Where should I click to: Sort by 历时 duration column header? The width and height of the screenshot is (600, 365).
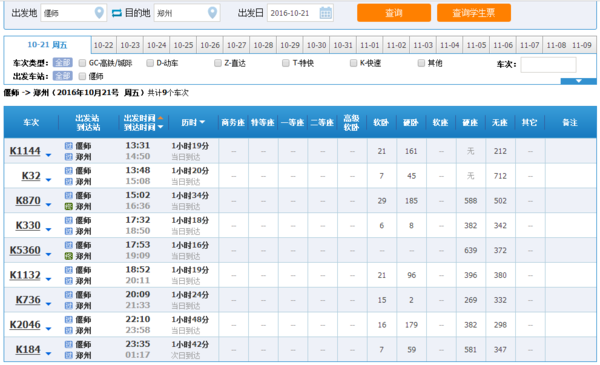point(193,122)
